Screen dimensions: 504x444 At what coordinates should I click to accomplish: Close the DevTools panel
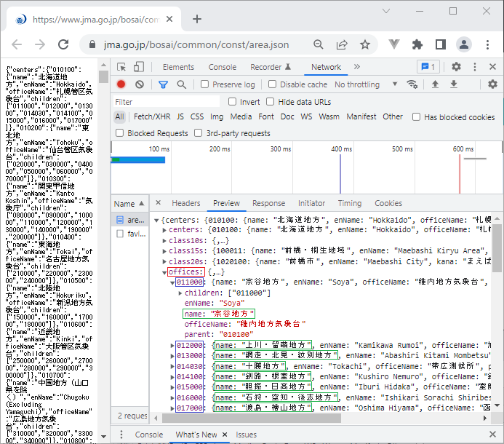click(492, 67)
